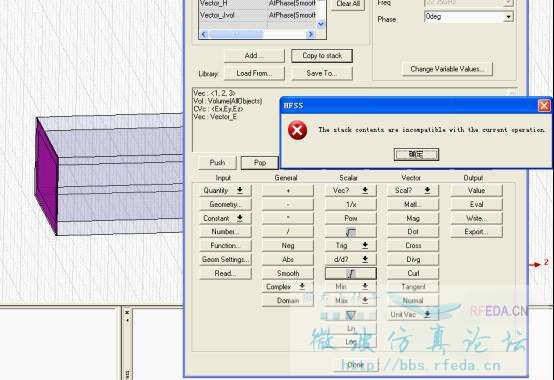Click the Pop stack button
Image resolution: width=554 pixels, height=380 pixels.
coord(260,163)
